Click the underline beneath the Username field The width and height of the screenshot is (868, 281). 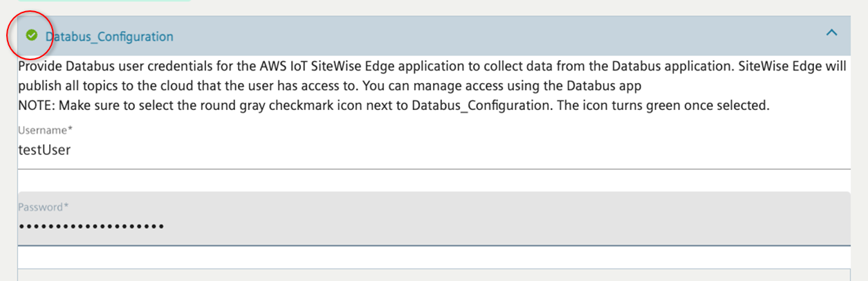(x=415, y=168)
